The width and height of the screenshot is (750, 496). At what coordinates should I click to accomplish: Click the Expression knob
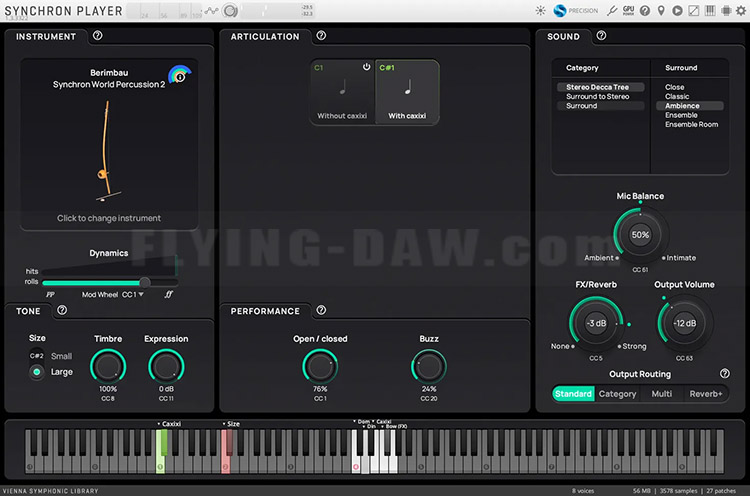166,366
